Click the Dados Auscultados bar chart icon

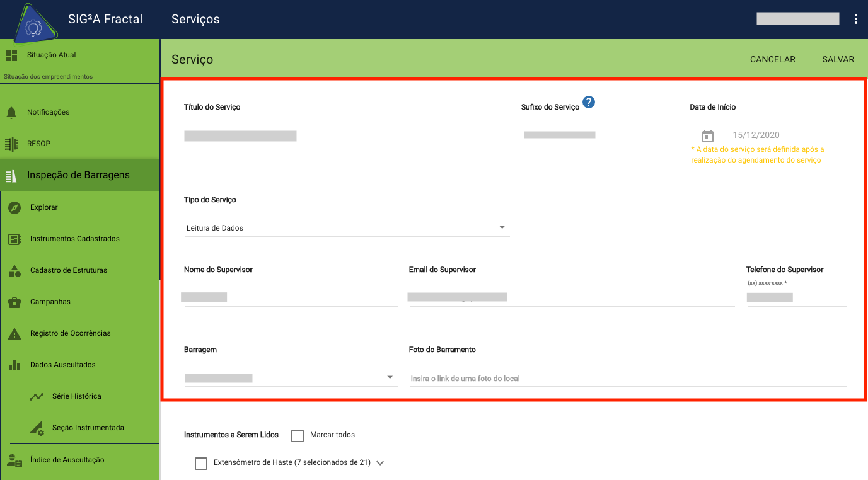click(14, 365)
